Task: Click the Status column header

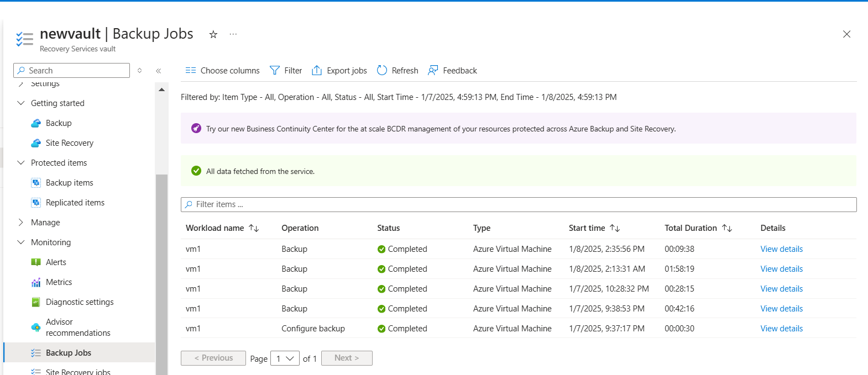Action: [x=389, y=228]
